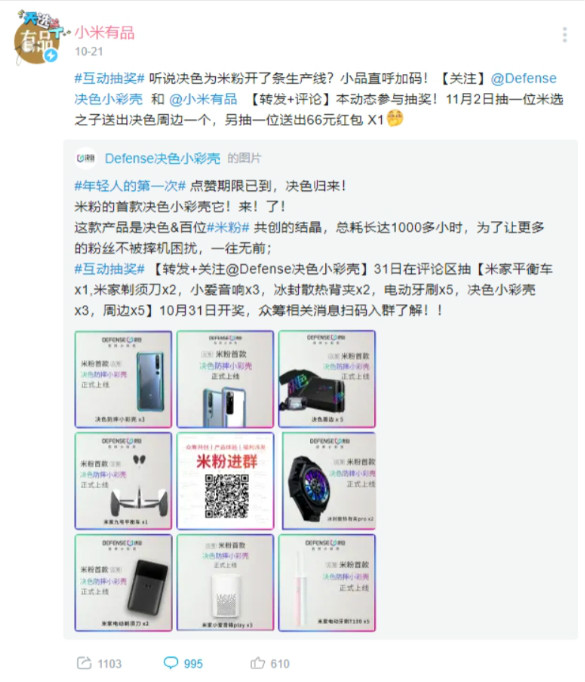The height and width of the screenshot is (682, 585).
Task: Like the post with thumbs-up icon
Action: click(257, 663)
